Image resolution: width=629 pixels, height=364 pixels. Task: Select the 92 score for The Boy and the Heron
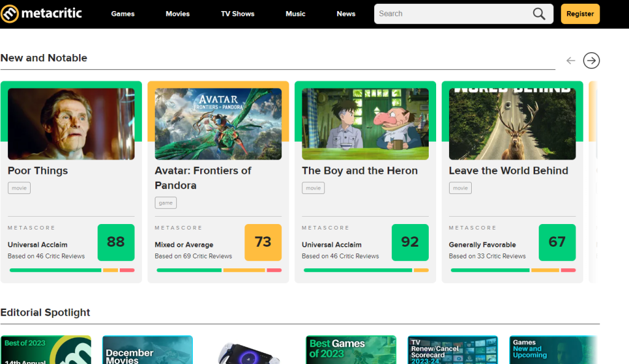coord(410,242)
